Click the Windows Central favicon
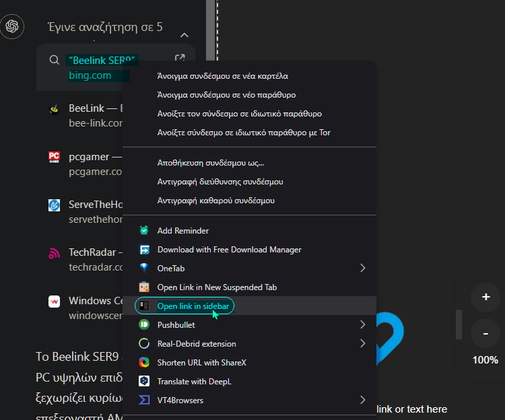505x420 pixels. coord(54,302)
